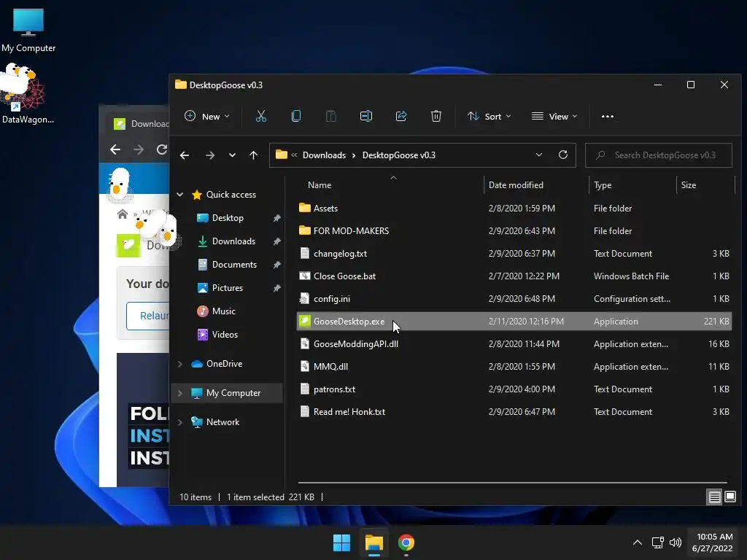
Task: Open the New item dropdown
Action: point(207,116)
